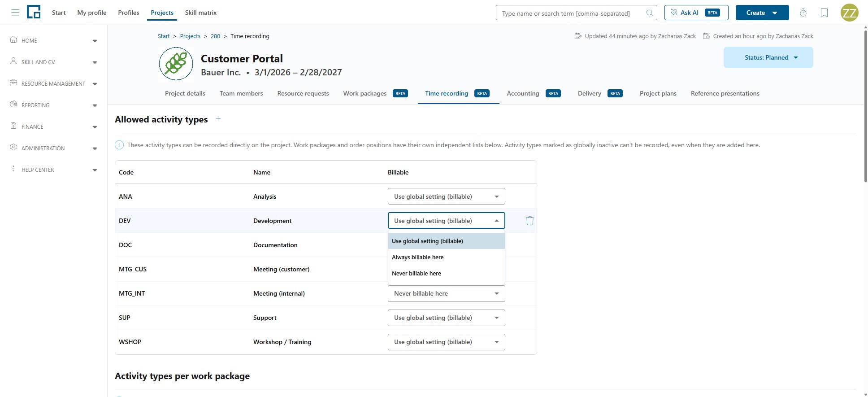Choose 'Never billable here' option
The image size is (868, 397).
point(446,273)
